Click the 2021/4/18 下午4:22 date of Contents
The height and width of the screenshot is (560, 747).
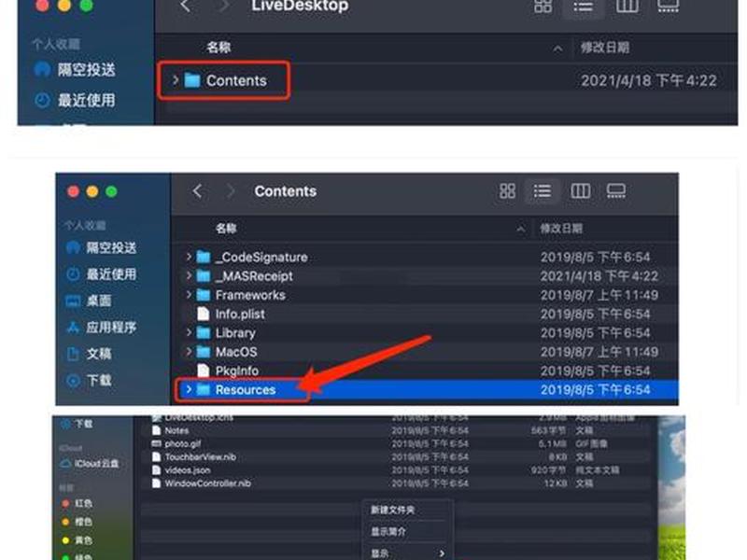pyautogui.click(x=649, y=80)
